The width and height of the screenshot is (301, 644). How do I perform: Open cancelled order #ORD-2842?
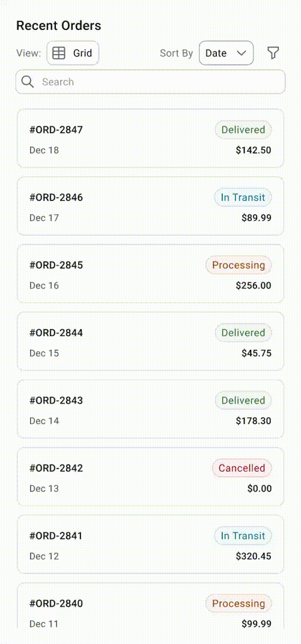point(150,477)
